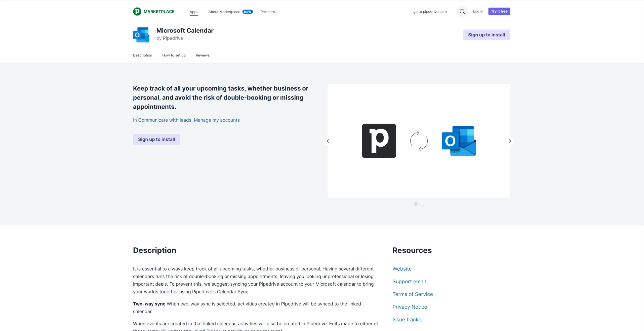Go back a slide using the left carousel arrow
This screenshot has width=644, height=331.
point(328,141)
